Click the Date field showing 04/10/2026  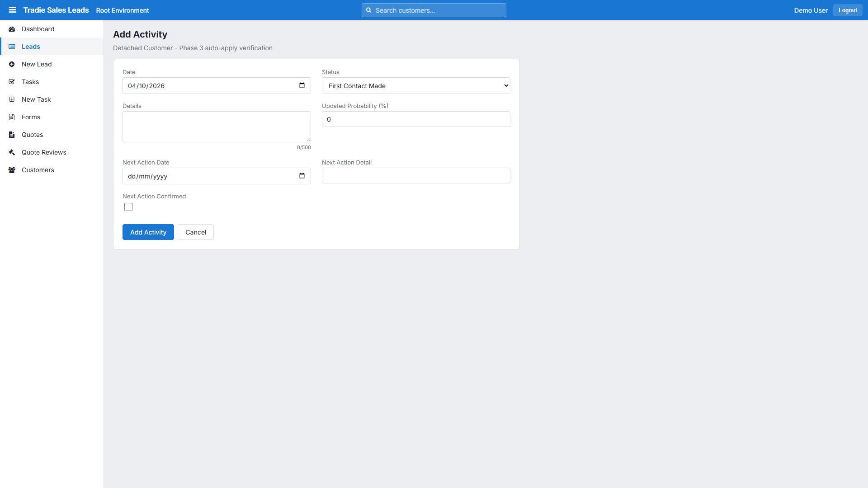click(x=217, y=86)
